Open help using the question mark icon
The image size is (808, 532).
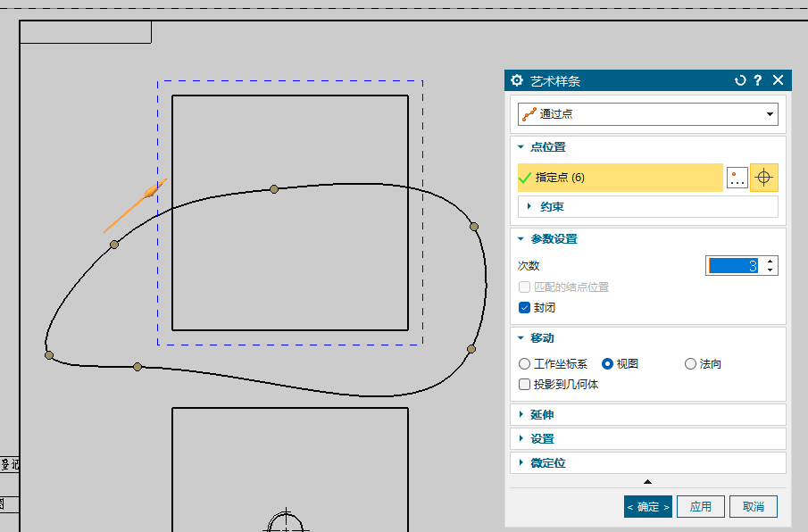tap(758, 80)
